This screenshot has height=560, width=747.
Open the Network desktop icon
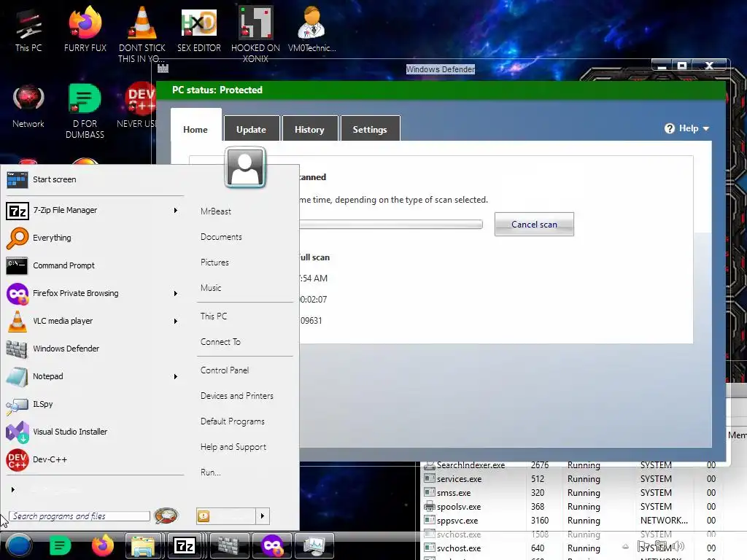coord(28,106)
